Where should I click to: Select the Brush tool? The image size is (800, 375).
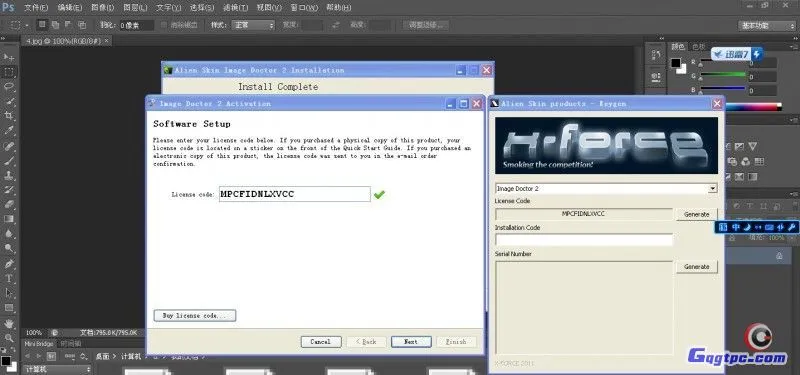(x=9, y=161)
